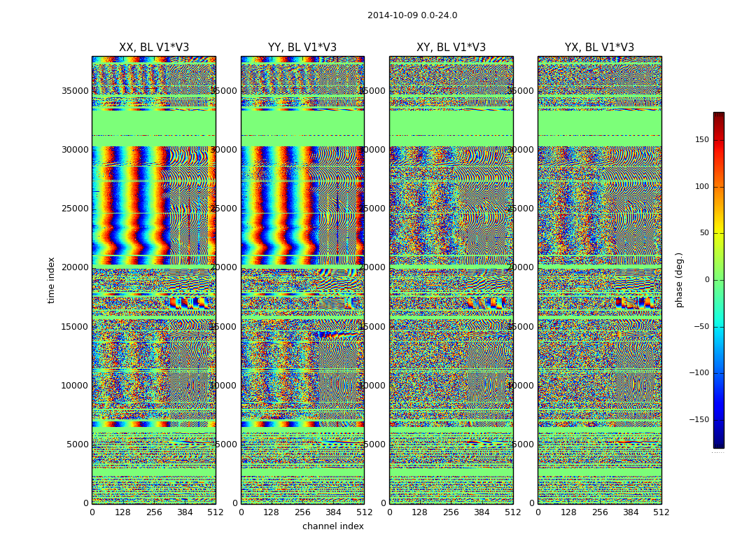
Task: Click the YX, BL V1*V3 subplot title
Action: pyautogui.click(x=599, y=48)
